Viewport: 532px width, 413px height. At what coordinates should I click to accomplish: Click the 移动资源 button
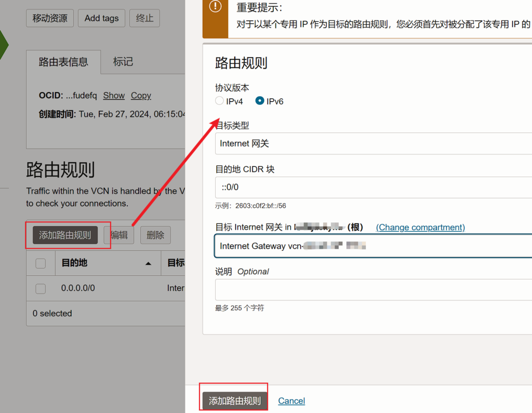click(50, 18)
